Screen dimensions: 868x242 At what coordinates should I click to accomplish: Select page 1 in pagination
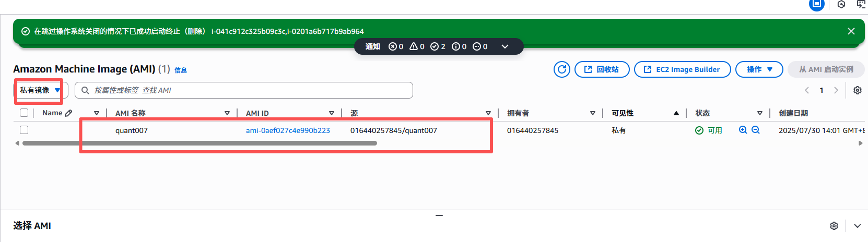(822, 90)
